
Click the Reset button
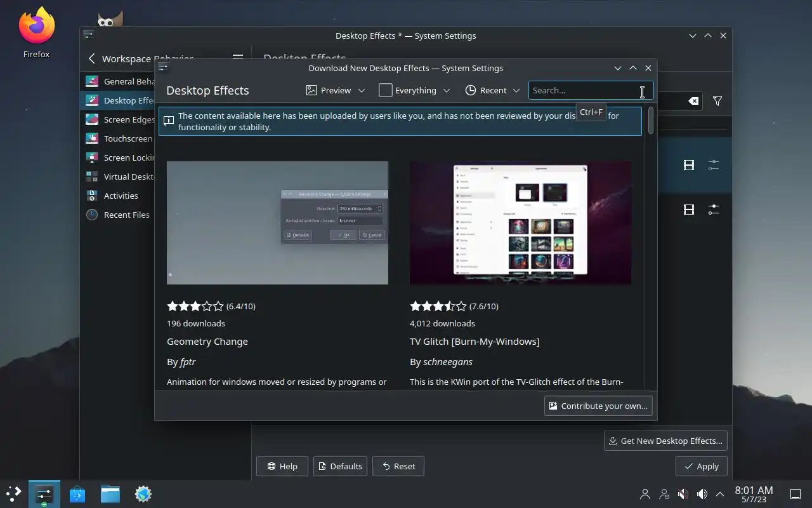tap(398, 466)
